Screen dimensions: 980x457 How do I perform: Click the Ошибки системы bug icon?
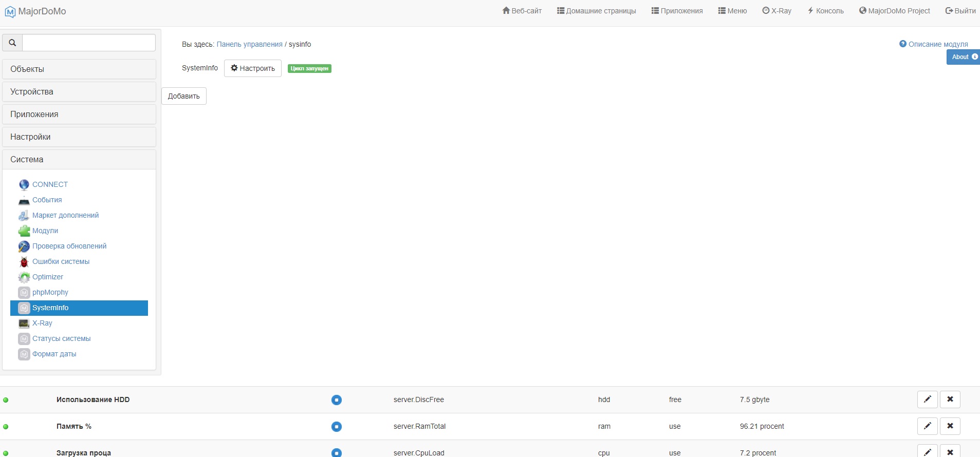pyautogui.click(x=24, y=262)
